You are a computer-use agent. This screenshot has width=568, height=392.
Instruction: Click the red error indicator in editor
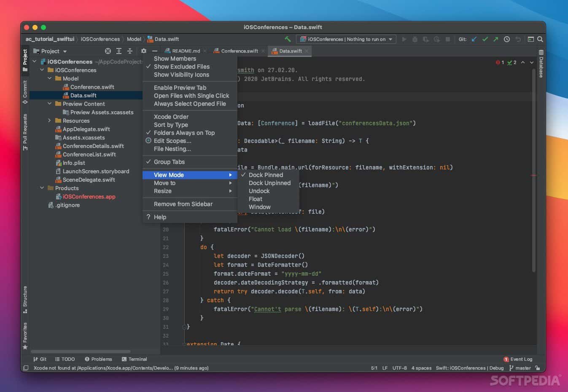coord(500,62)
